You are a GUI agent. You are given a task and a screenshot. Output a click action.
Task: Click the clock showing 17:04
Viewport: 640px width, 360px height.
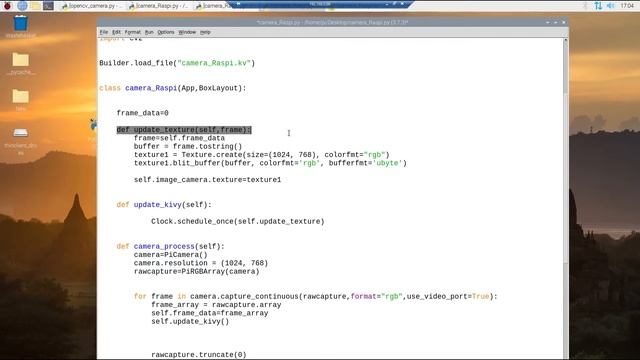pos(627,6)
